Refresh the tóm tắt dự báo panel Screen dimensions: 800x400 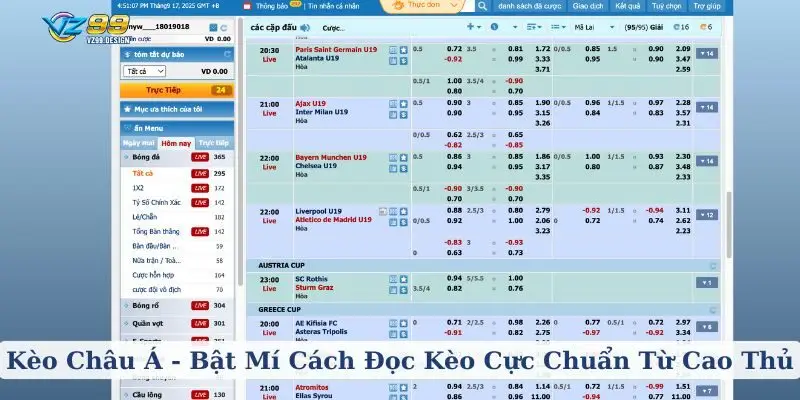point(228,54)
